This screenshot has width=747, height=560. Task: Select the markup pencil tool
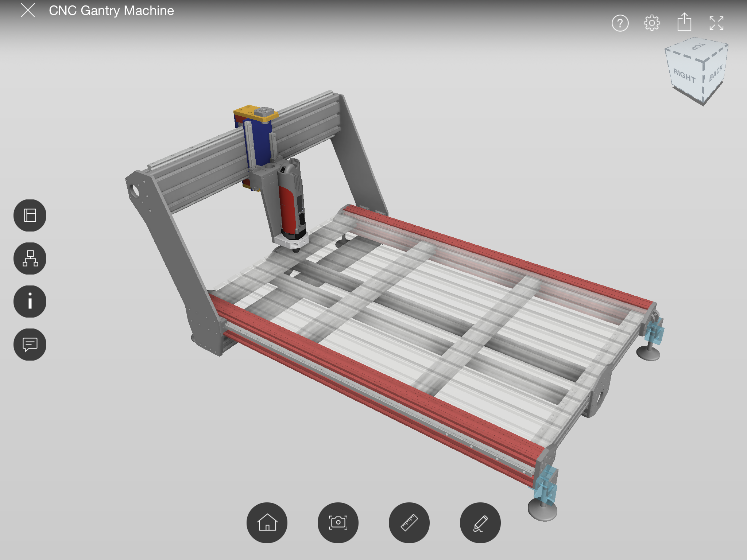pos(480,523)
